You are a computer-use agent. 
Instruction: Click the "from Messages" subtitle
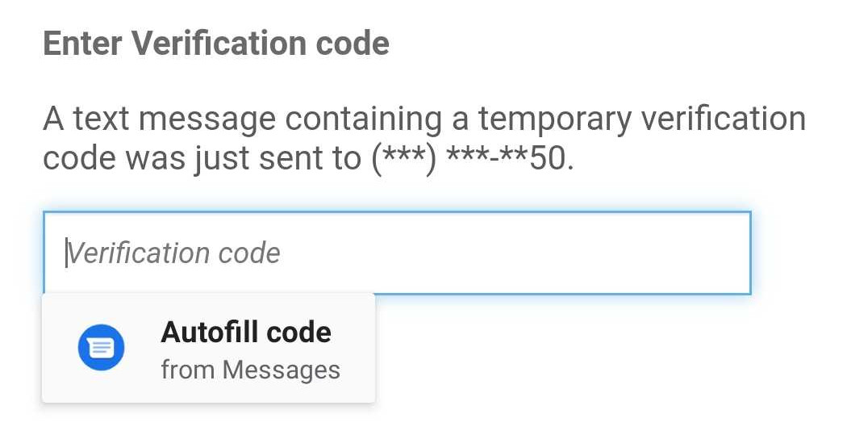(250, 370)
